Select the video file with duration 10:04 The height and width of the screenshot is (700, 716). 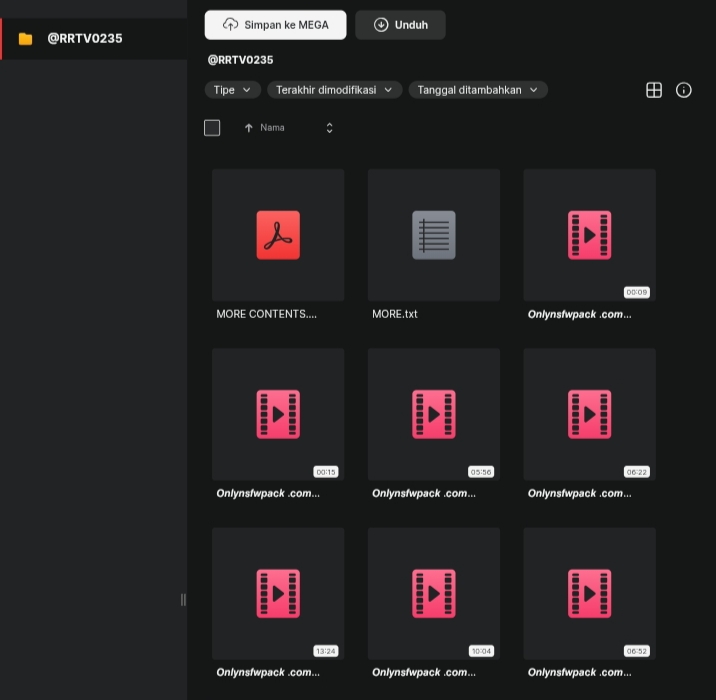(434, 594)
